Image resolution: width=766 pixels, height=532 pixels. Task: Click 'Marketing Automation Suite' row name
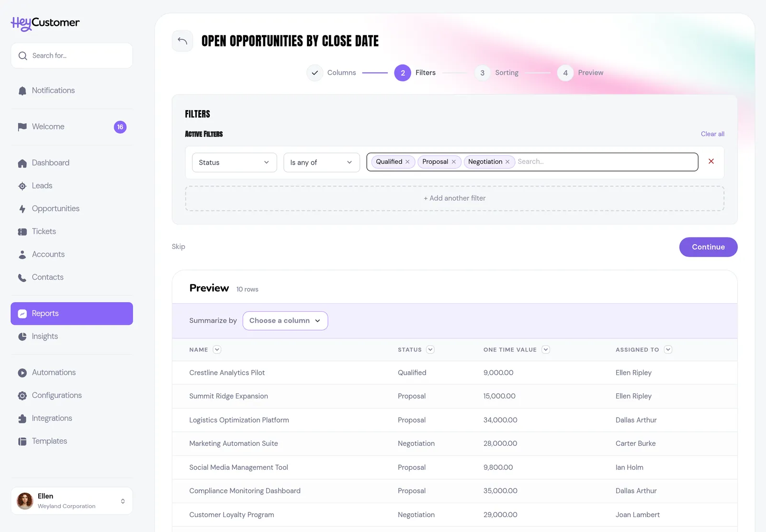click(x=234, y=443)
